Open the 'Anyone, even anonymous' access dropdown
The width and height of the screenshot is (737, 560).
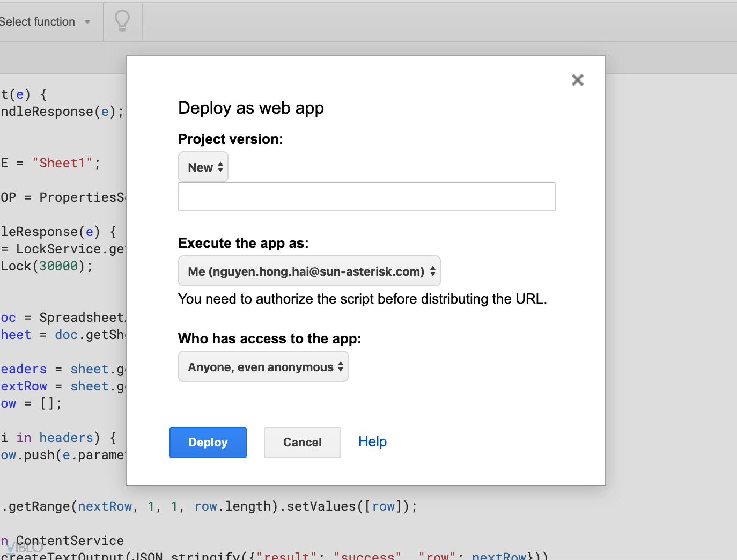pos(263,367)
